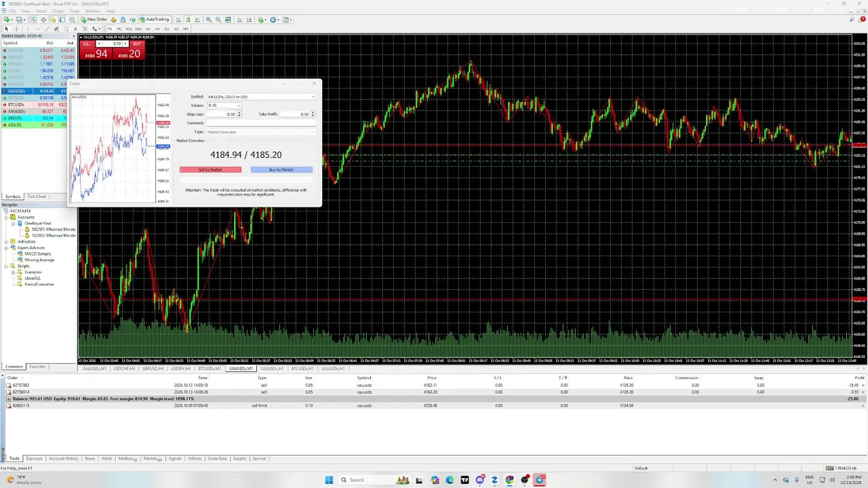Click the Sell by Market button
The width and height of the screenshot is (868, 488).
coord(210,170)
